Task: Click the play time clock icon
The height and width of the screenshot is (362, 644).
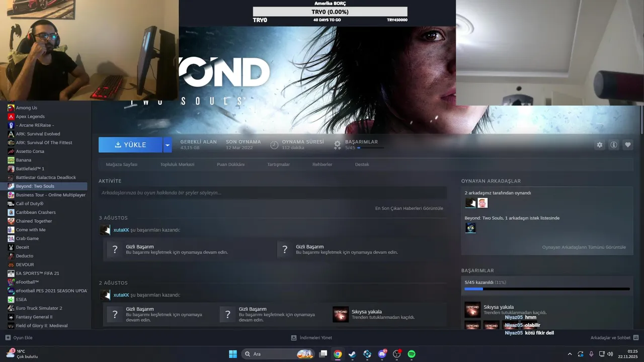Action: (274, 145)
